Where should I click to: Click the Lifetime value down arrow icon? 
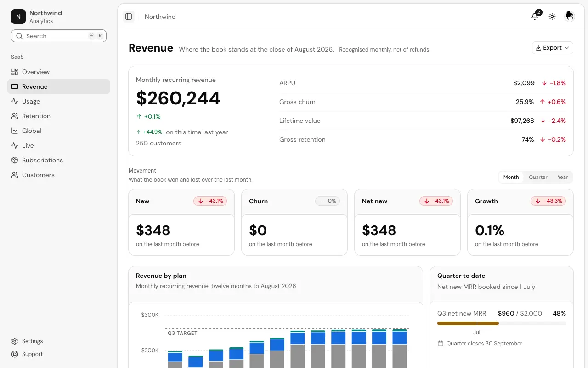(543, 121)
